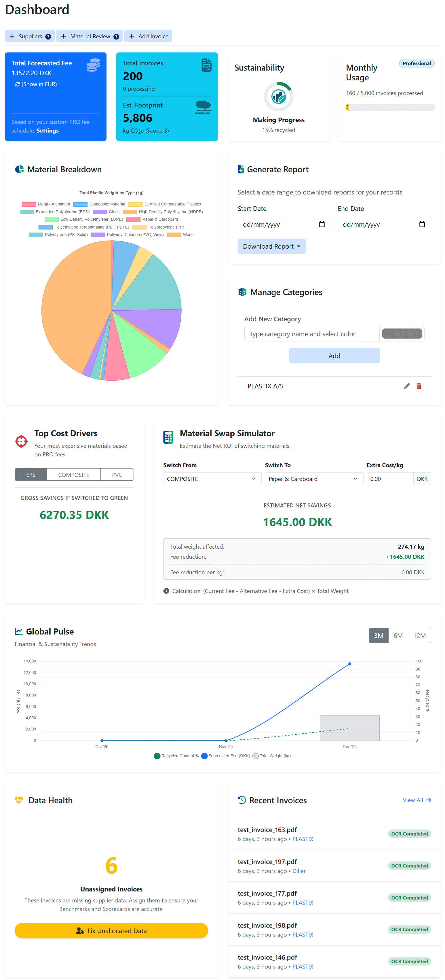Open the End Date calendar picker icon
The width and height of the screenshot is (445, 980).
click(421, 224)
